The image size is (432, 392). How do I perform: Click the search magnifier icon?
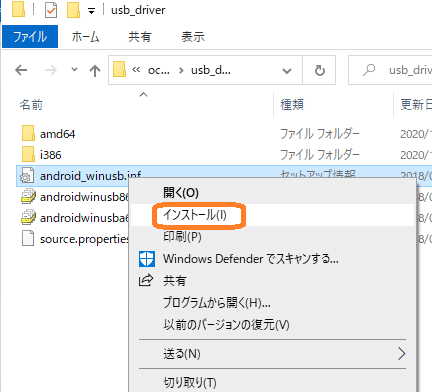369,70
